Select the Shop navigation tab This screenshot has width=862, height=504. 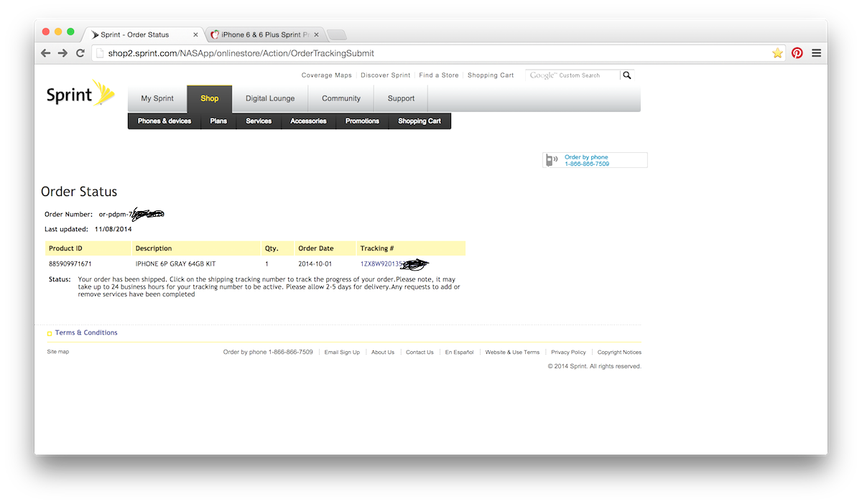click(210, 98)
